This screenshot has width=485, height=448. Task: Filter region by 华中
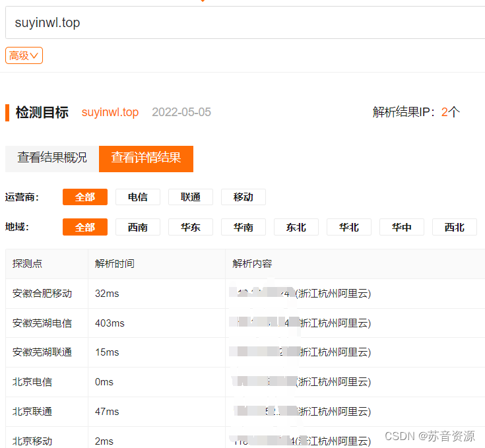point(402,227)
